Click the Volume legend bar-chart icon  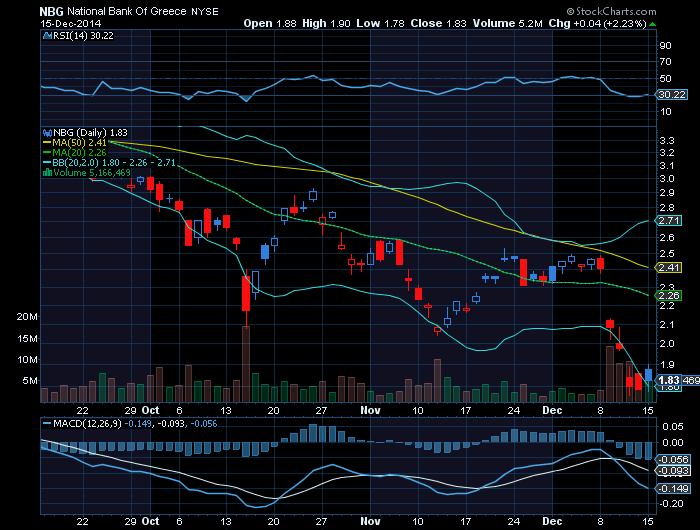[47, 172]
